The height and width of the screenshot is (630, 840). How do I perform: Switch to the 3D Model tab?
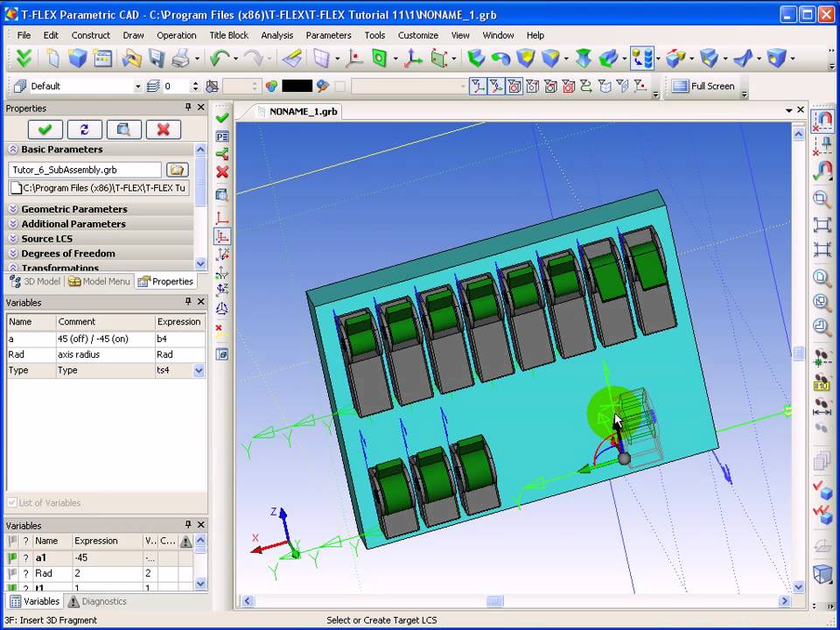[x=34, y=282]
